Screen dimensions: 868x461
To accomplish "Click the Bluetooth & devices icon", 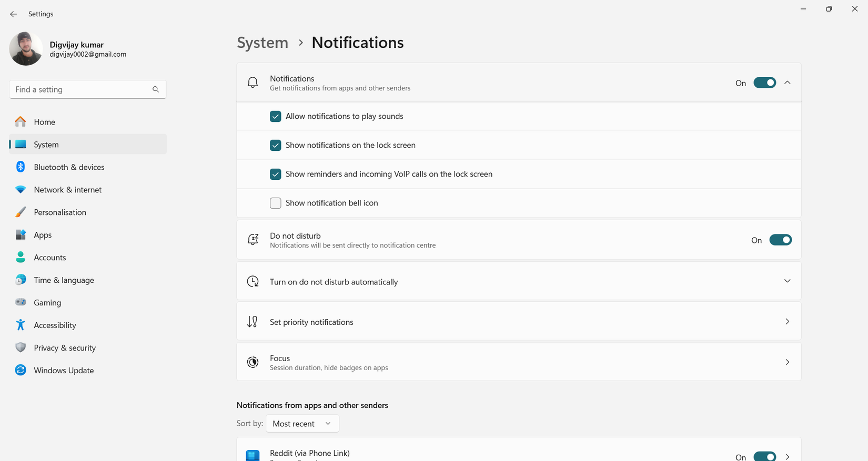I will [x=21, y=167].
